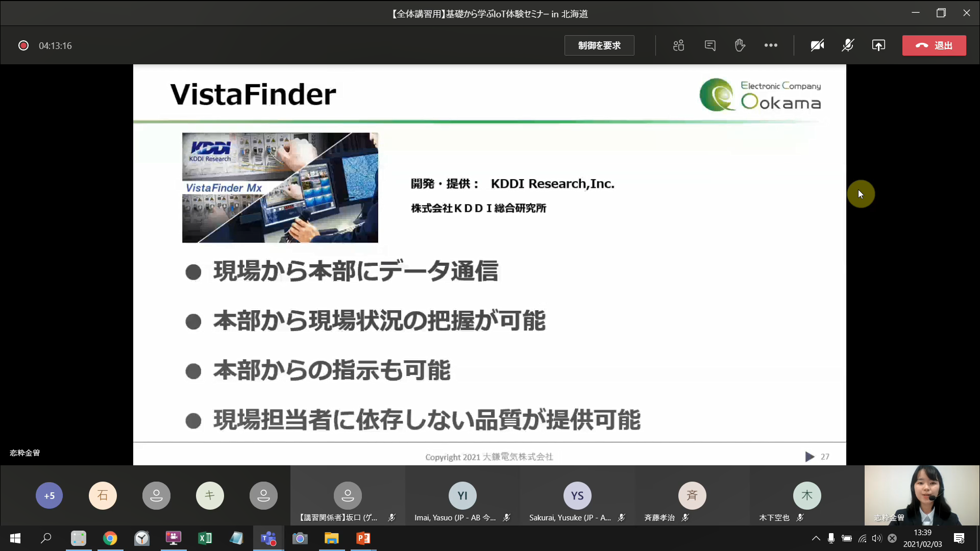
Task: Click the muted mic icon beside Sakurai, Yusuke
Action: (621, 517)
